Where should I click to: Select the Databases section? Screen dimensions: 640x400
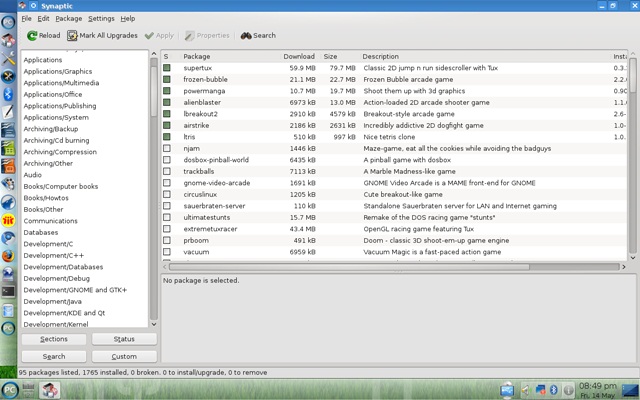click(x=41, y=232)
